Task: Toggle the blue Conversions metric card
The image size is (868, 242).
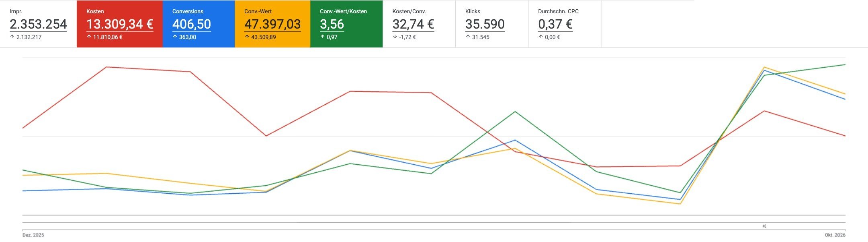Action: (x=199, y=24)
